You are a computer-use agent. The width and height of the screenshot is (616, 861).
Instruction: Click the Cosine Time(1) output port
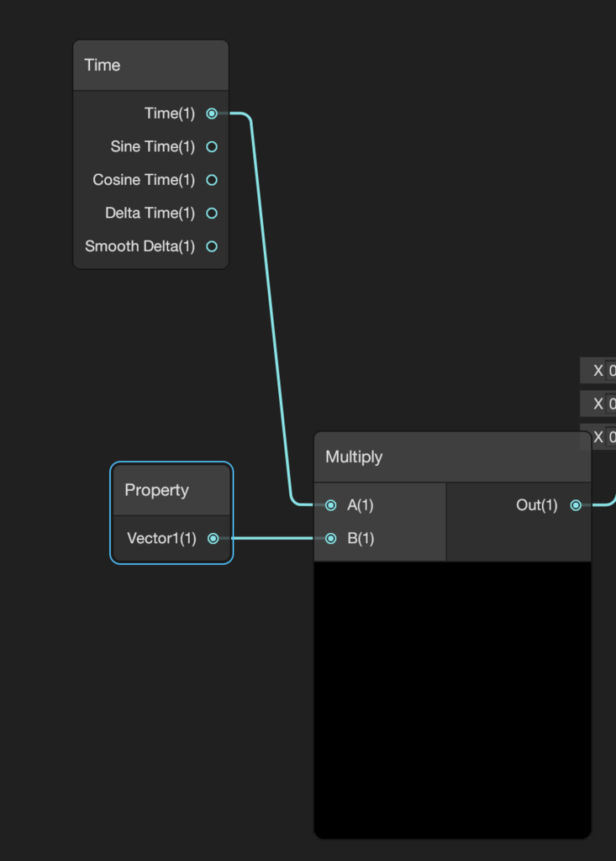pyautogui.click(x=212, y=180)
